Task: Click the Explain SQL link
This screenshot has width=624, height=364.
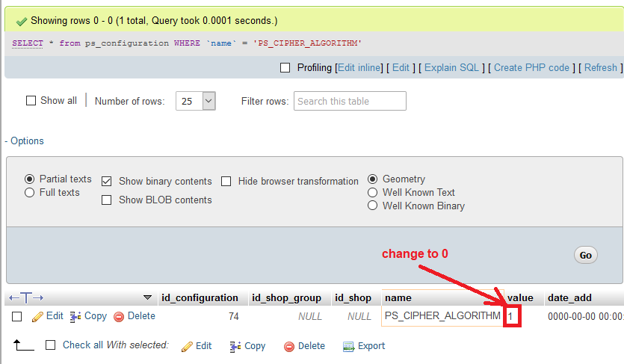Action: (x=451, y=67)
